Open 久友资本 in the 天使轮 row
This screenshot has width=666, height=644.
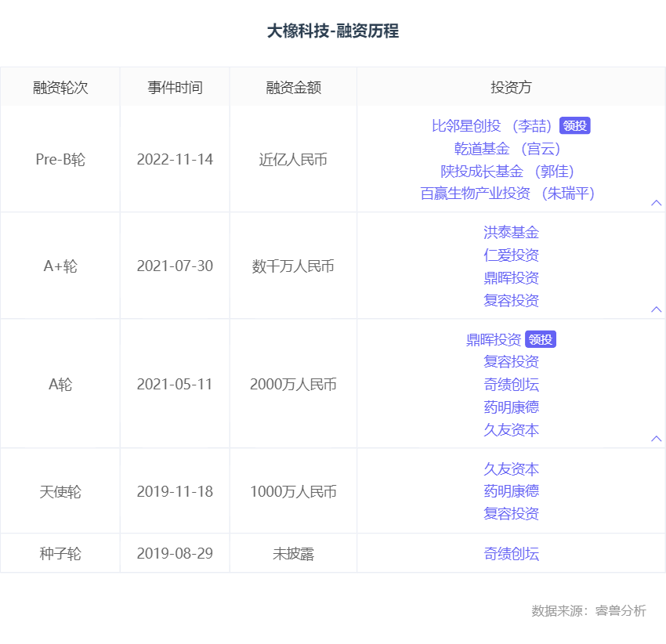(x=511, y=469)
